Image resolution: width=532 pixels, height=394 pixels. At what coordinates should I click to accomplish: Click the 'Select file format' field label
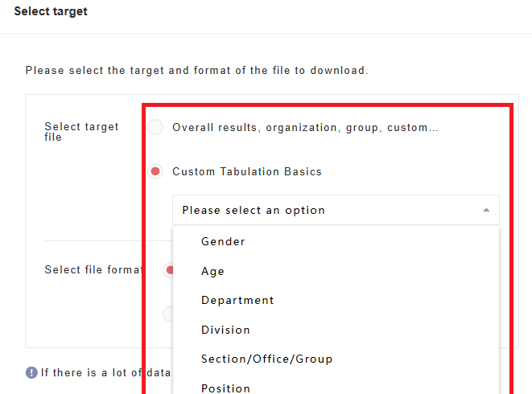(x=93, y=269)
